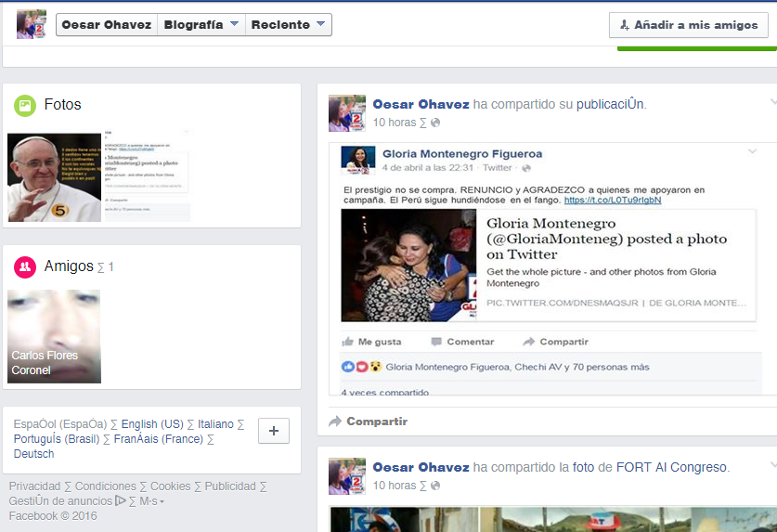Click the red heart reaction icon

[362, 367]
